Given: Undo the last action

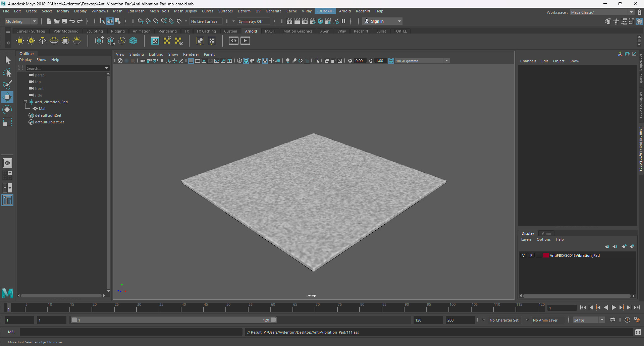Looking at the screenshot, I should (x=72, y=21).
